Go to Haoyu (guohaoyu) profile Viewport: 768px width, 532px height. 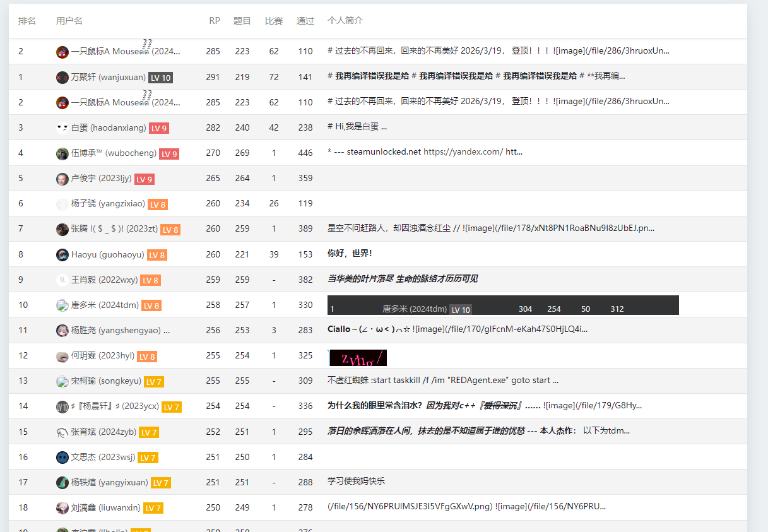[108, 254]
